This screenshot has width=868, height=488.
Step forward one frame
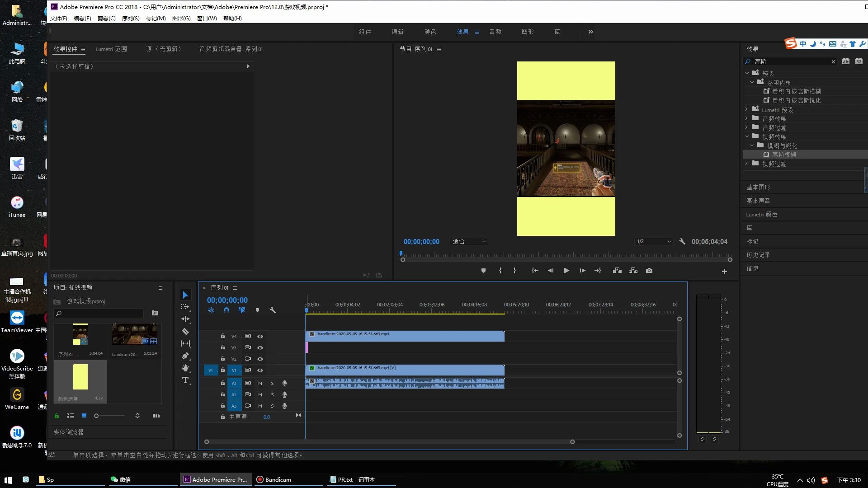click(582, 271)
